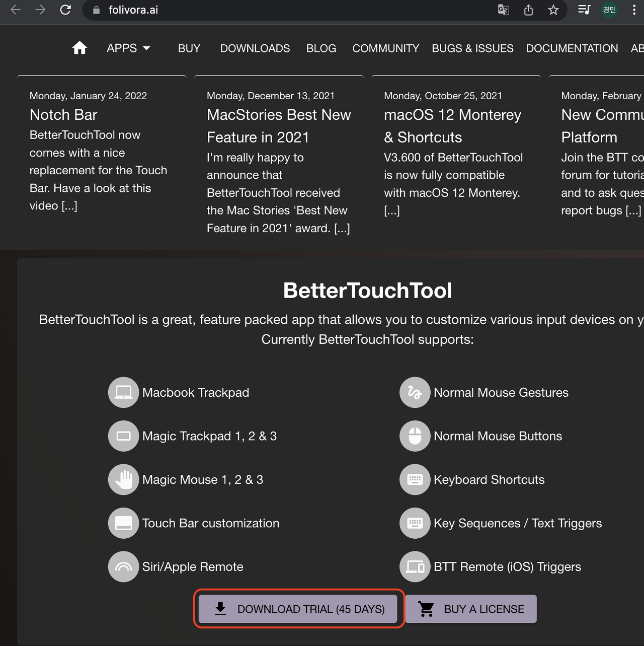
Task: Click the Normal Mouse Gestures icon
Action: tap(415, 392)
